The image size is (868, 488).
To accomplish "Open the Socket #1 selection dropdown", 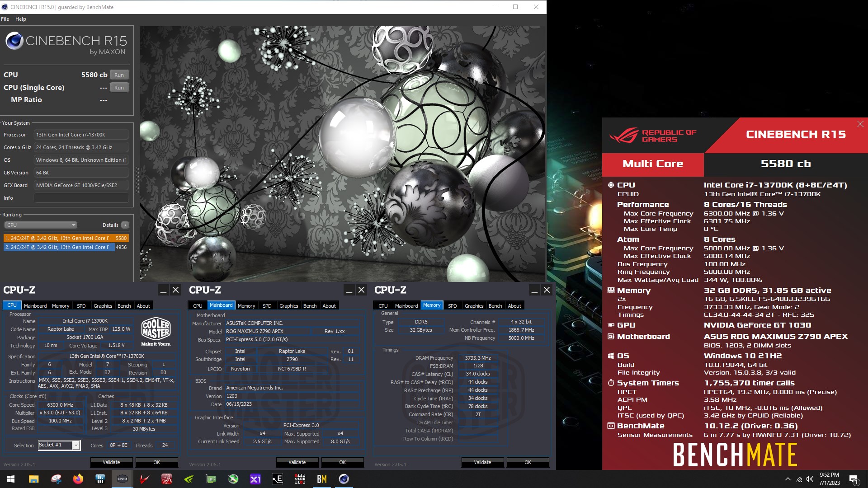I will click(59, 445).
